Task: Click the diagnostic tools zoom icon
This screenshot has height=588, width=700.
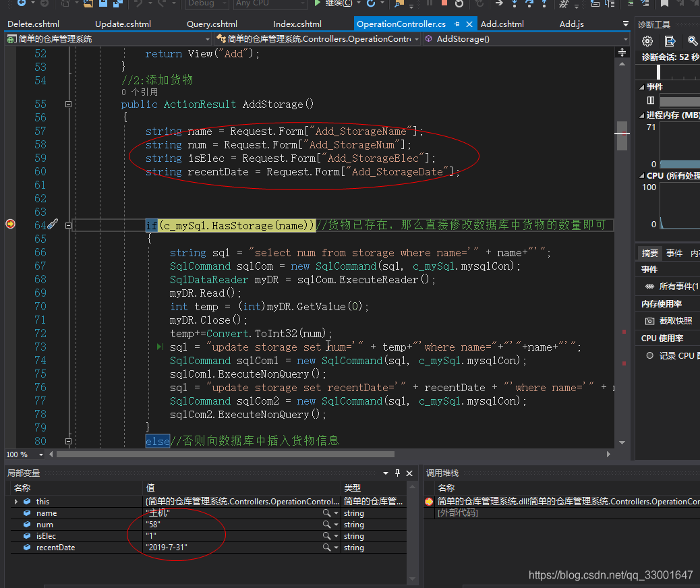Action: (693, 41)
